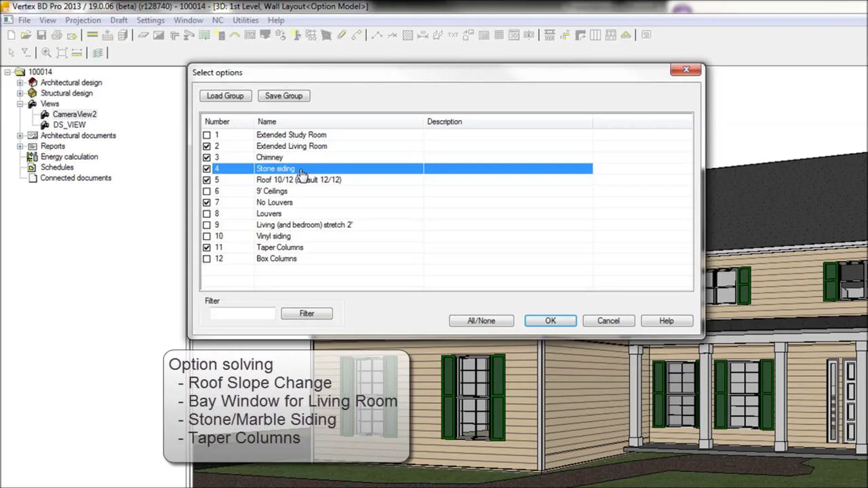
Task: Click the All/None button
Action: 481,321
